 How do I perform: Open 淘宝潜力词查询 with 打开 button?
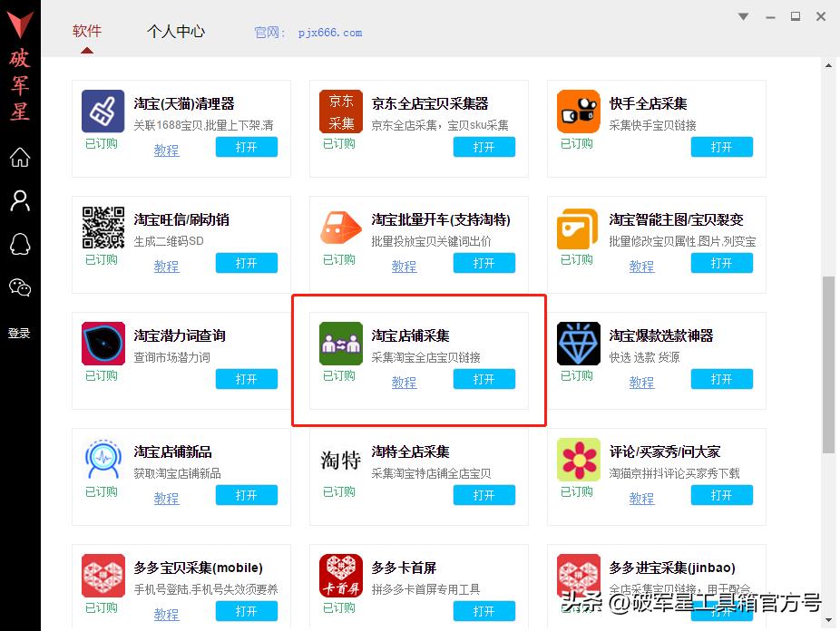click(x=247, y=379)
